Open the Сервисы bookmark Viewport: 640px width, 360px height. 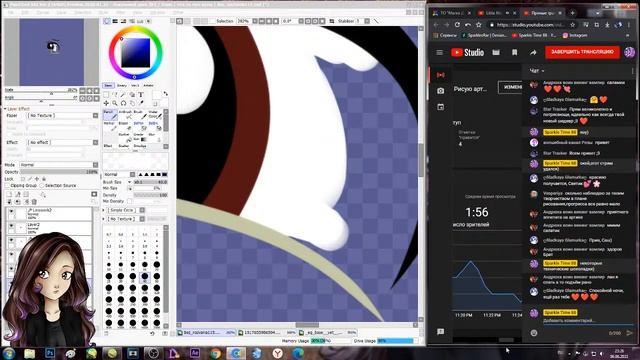click(445, 36)
